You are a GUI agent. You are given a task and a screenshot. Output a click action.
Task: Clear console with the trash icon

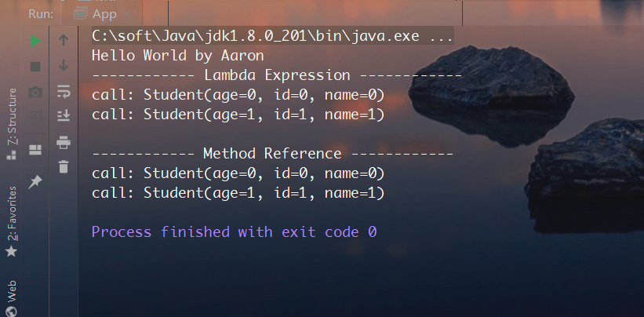pyautogui.click(x=64, y=166)
